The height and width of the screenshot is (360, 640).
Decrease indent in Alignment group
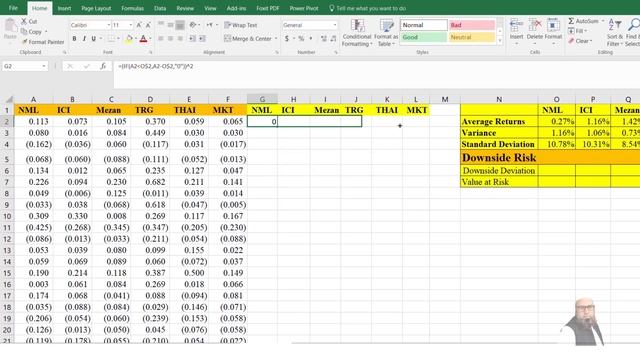tap(192, 38)
